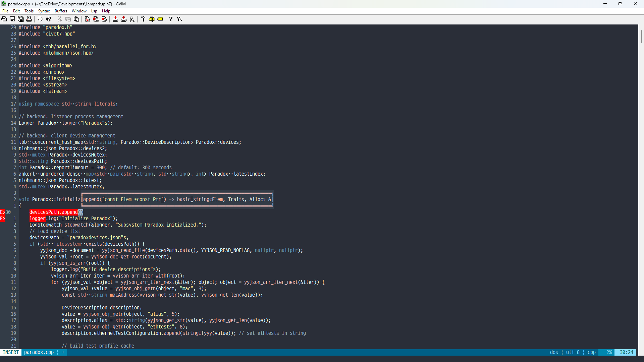Open the Syntax menu
Viewport: 644px width, 362px height.
click(x=44, y=11)
